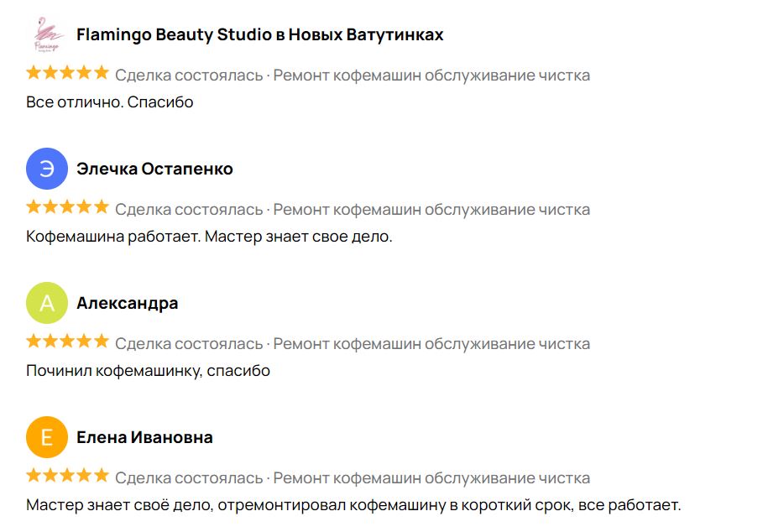Open listing 'Ремонт кофемашин' in Александра review
Screen dimensions: 768x532
pos(431,344)
